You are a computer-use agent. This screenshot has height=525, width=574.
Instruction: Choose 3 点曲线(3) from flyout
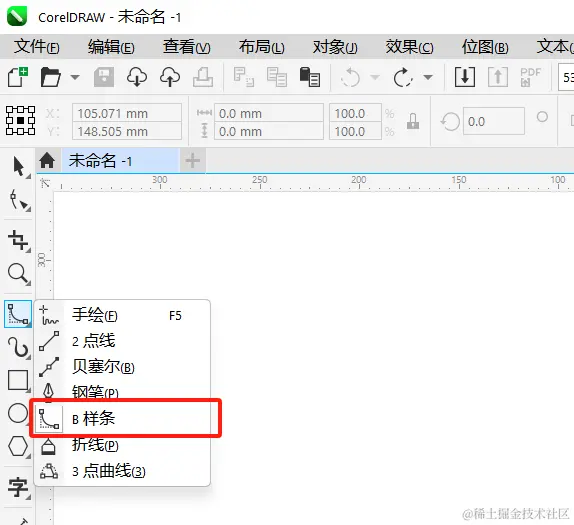[122, 471]
